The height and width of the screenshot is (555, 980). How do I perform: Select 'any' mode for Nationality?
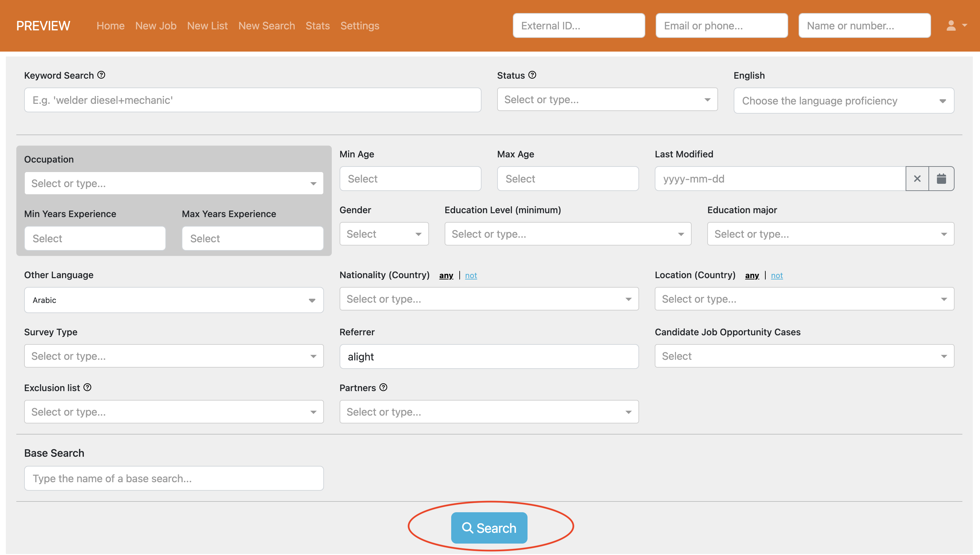pos(446,275)
